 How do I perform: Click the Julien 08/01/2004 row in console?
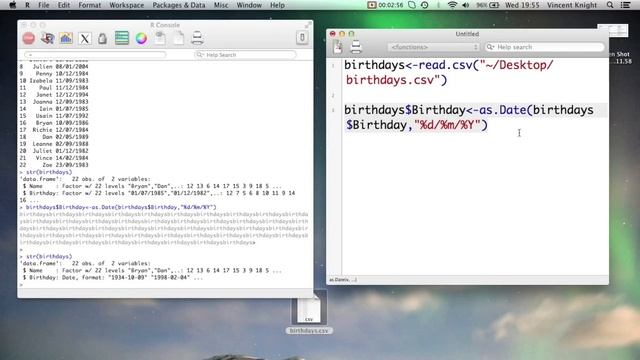54,67
